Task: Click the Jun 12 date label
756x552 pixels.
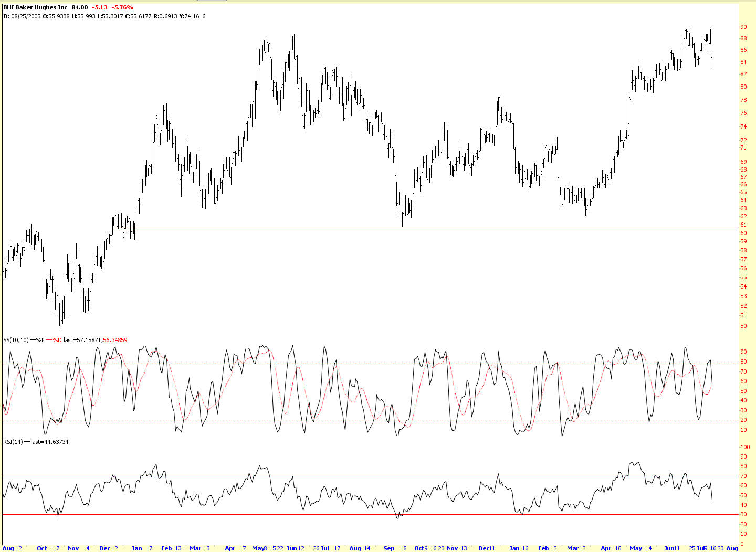Action: pos(296,548)
